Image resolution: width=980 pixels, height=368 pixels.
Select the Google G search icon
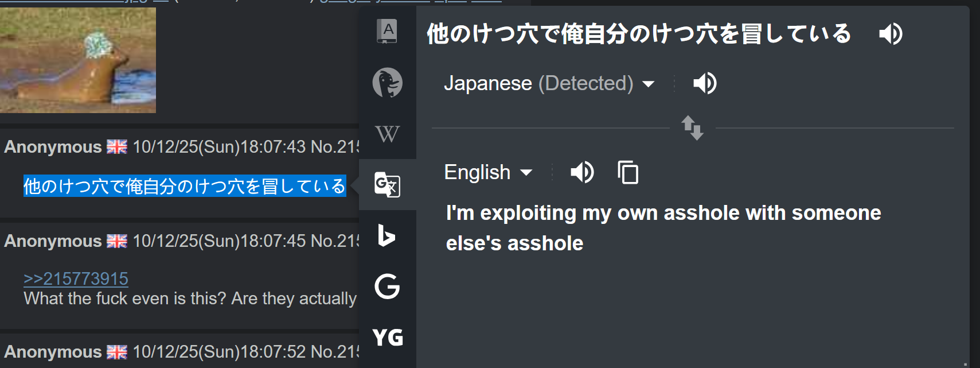[387, 286]
